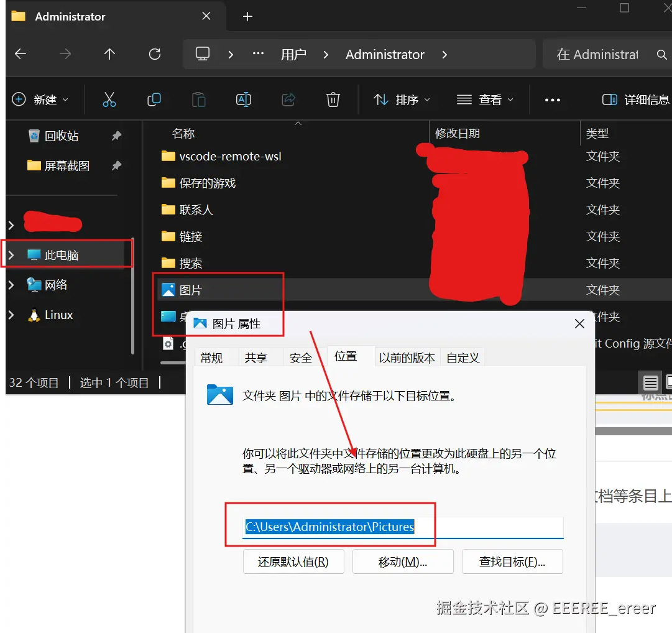Sort by the 类型 column header
The height and width of the screenshot is (633, 672).
click(597, 134)
